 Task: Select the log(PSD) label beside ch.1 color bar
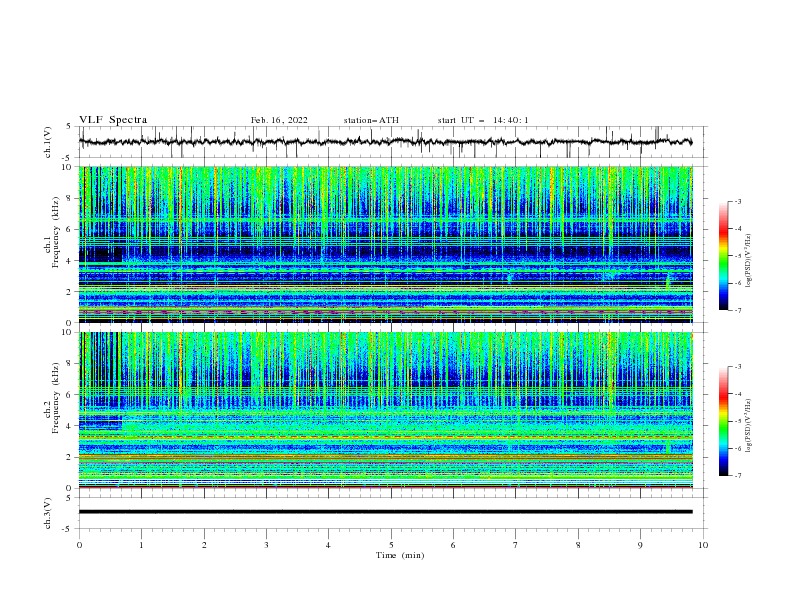pos(749,261)
